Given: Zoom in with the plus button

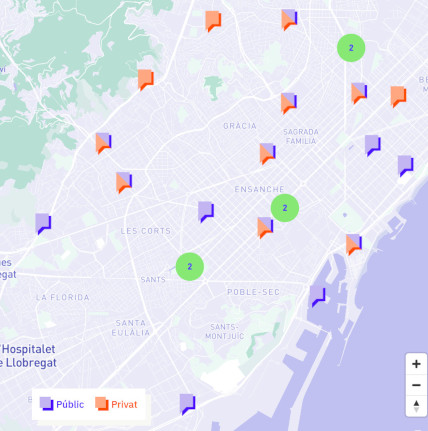Looking at the screenshot, I should point(416,364).
